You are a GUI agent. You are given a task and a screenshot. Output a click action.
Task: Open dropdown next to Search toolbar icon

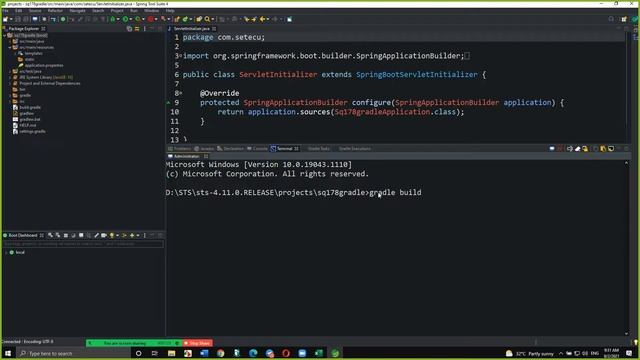213,19
